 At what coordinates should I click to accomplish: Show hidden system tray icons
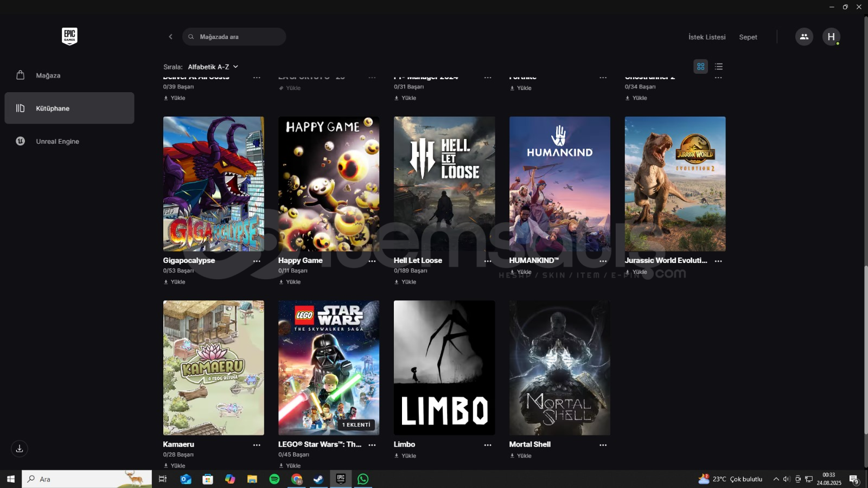(x=776, y=479)
